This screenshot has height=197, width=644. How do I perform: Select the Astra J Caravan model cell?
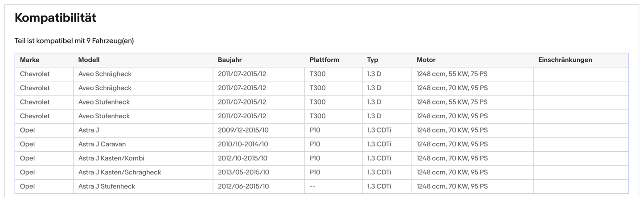[102, 144]
